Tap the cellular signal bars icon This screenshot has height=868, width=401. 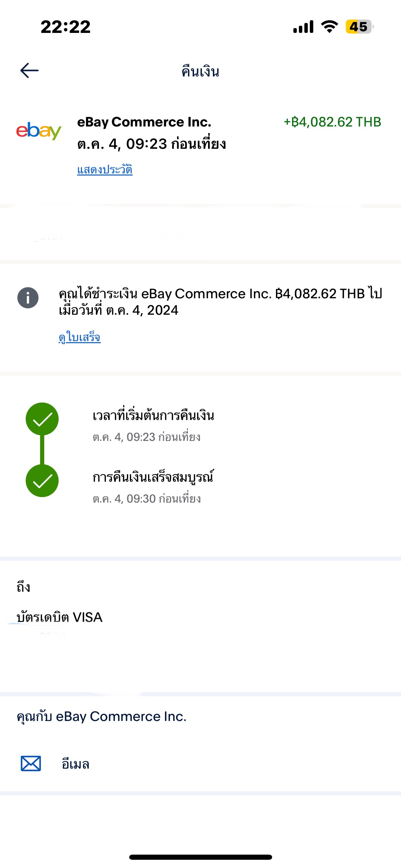coord(303,27)
